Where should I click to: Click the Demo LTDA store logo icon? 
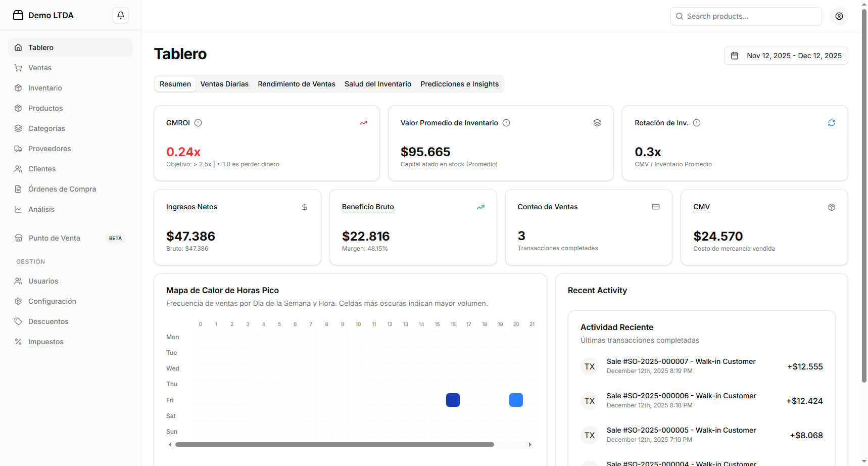click(x=18, y=15)
